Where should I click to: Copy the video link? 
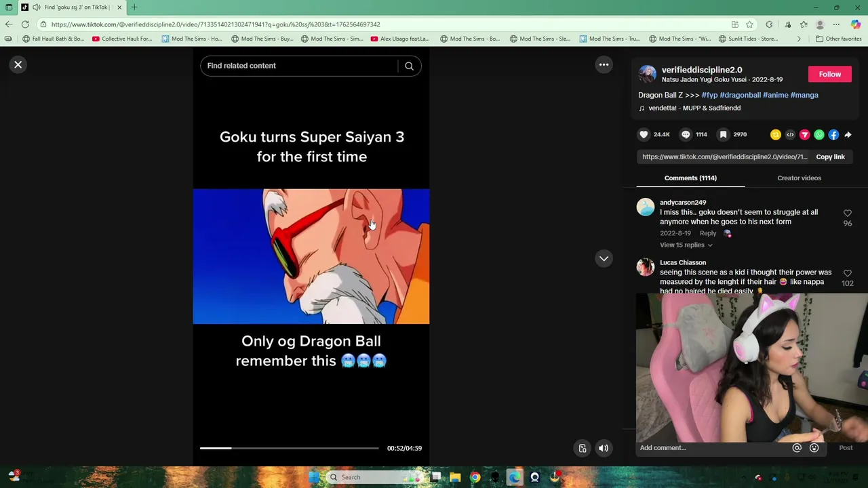830,157
